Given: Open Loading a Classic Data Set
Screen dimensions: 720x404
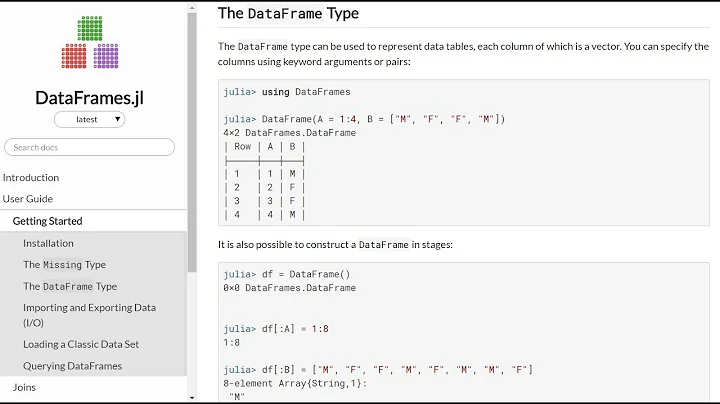Looking at the screenshot, I should coord(81,344).
